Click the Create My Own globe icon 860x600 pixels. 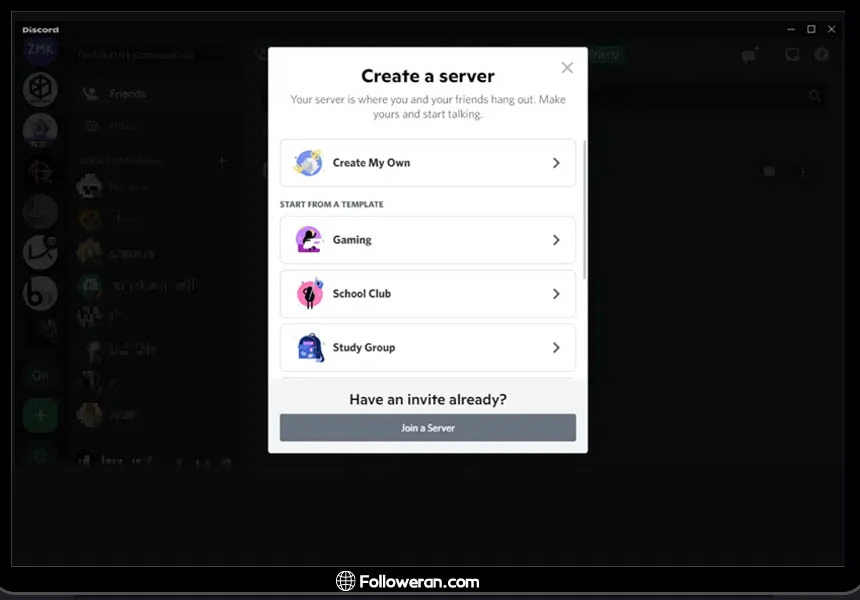click(309, 163)
